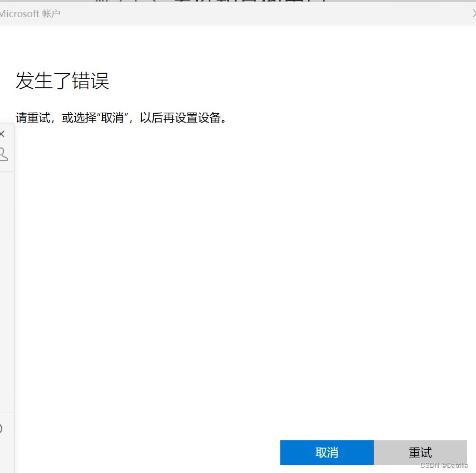Click the gray header bar of the dialog
This screenshot has width=476, height=473.
tap(239, 13)
